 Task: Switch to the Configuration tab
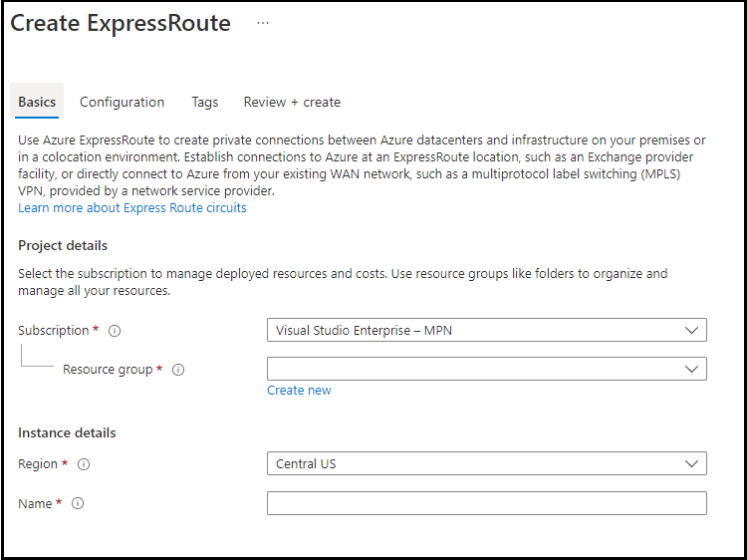(x=122, y=102)
